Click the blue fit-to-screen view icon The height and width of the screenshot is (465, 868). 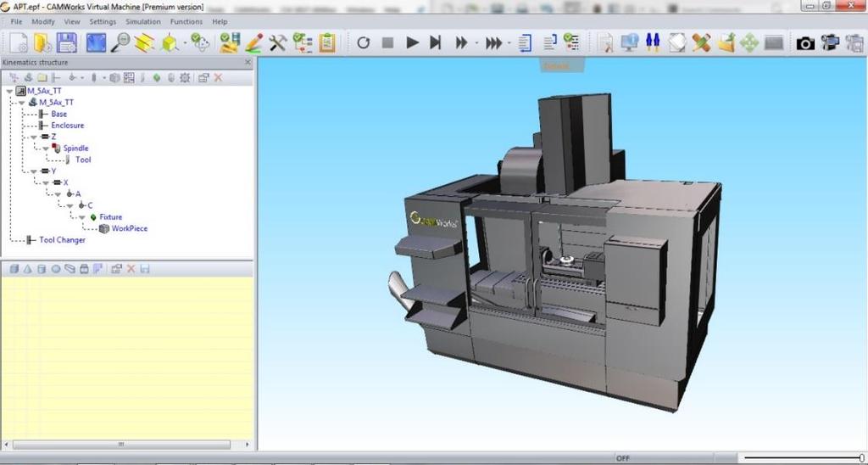click(x=96, y=42)
